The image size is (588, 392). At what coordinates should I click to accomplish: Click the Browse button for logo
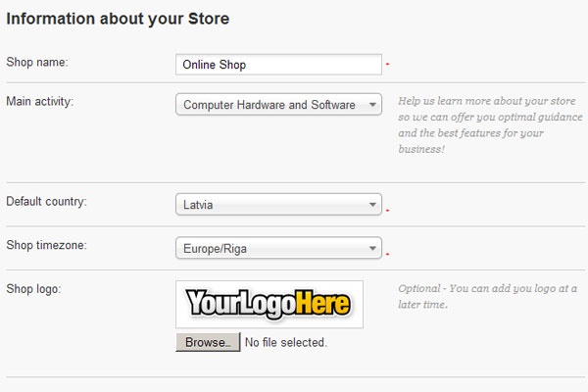coord(208,342)
